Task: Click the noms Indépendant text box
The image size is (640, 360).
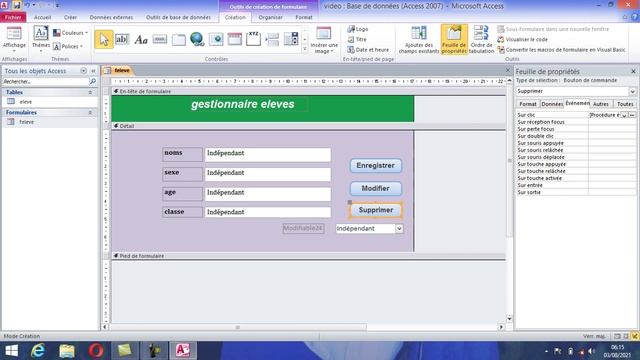Action: point(268,154)
